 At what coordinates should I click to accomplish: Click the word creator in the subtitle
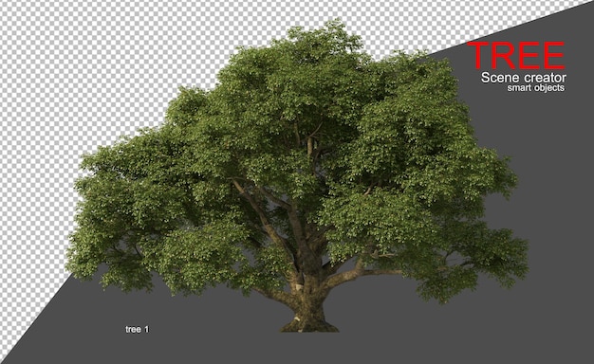545,78
